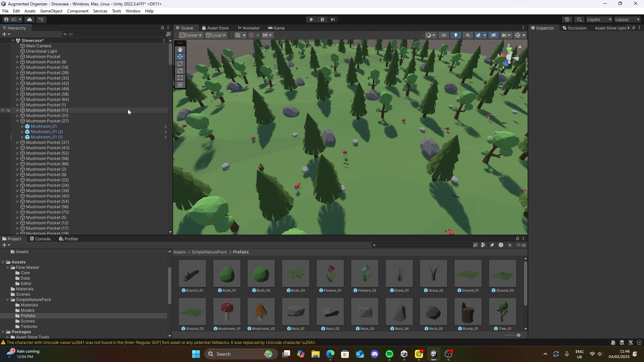This screenshot has width=644, height=362.
Task: Open Undo History button
Action: 567,19
